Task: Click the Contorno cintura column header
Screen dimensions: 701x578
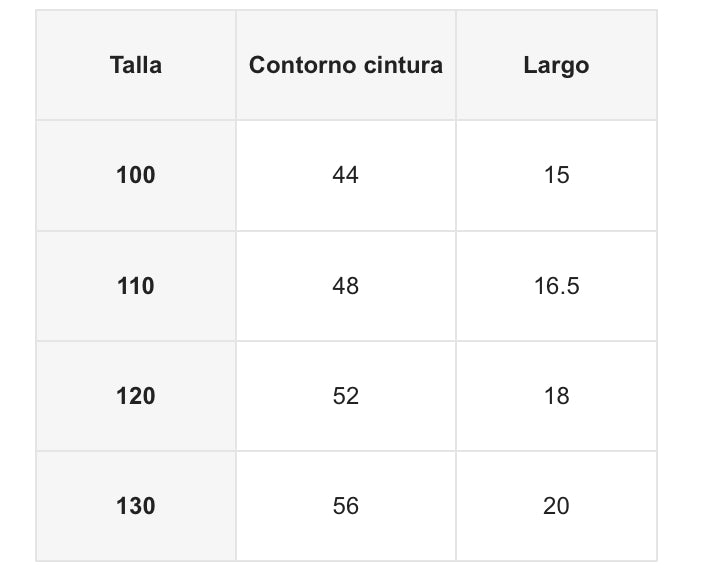Action: coord(346,66)
